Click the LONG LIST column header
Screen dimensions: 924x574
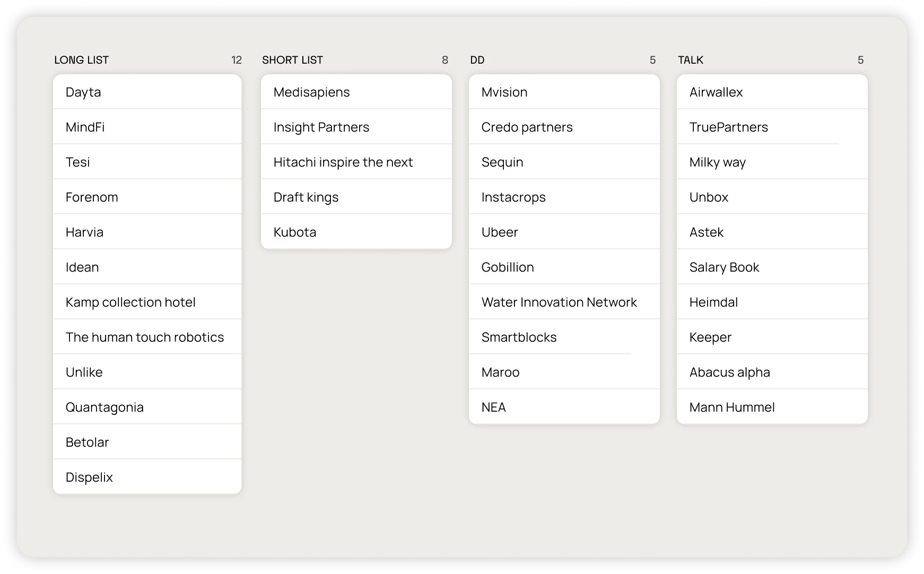[81, 60]
